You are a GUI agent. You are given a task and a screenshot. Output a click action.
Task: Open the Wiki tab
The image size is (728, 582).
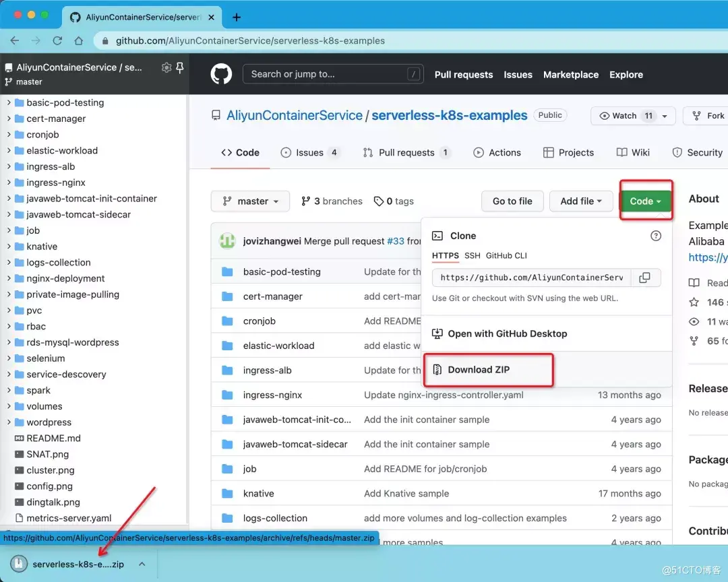[633, 153]
